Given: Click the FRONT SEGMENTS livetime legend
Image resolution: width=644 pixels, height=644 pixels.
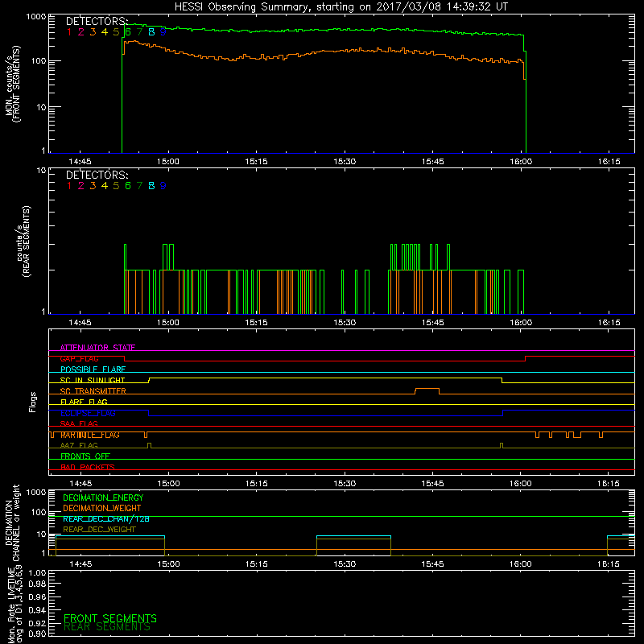Looking at the screenshot, I should point(110,618).
